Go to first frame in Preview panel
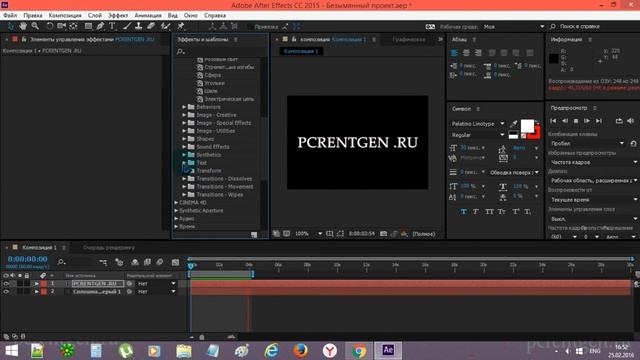Viewport: 640px width, 360px height. point(553,121)
